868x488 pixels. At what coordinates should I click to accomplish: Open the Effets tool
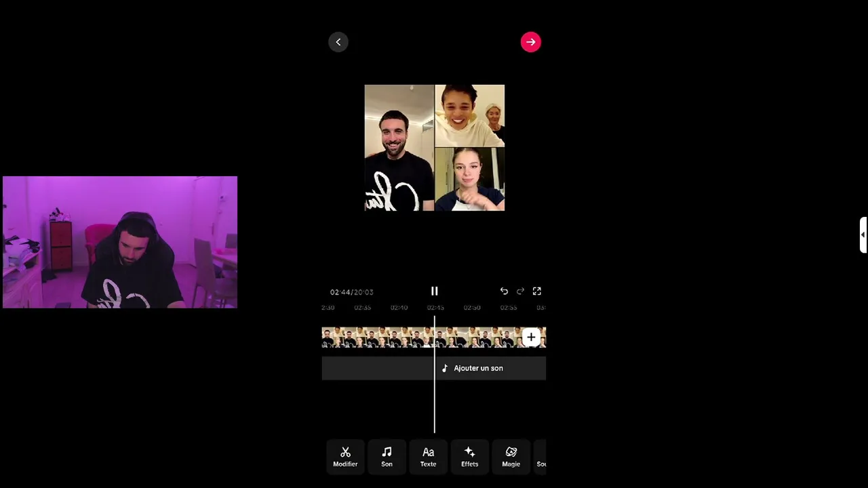click(x=469, y=457)
